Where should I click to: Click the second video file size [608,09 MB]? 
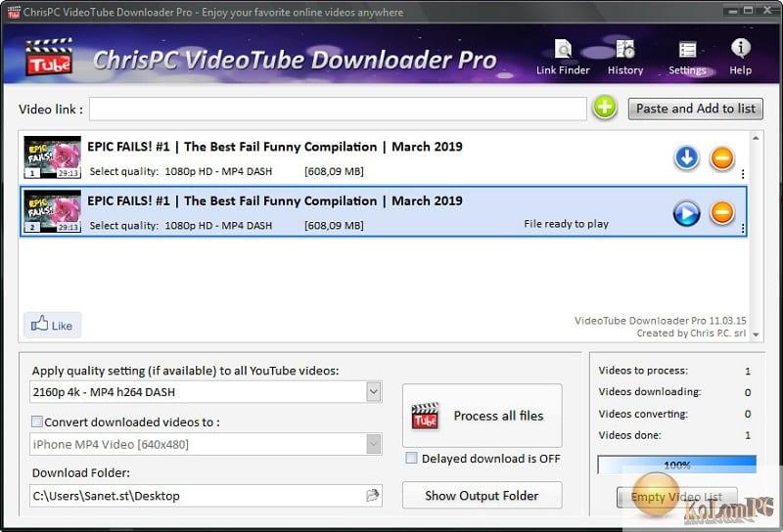(334, 225)
